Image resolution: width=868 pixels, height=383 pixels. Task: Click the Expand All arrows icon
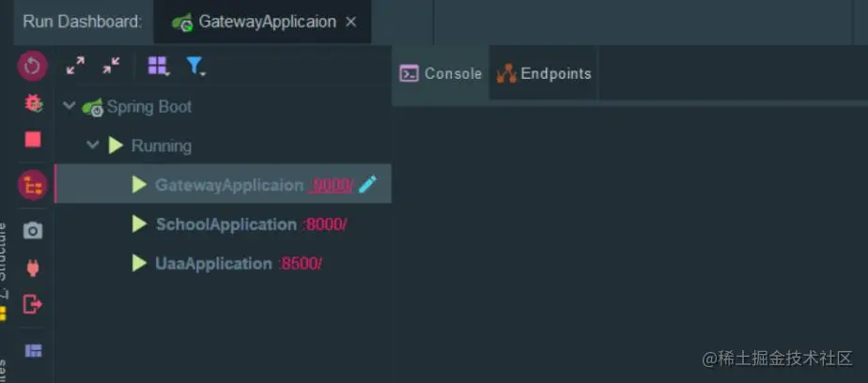pos(75,66)
